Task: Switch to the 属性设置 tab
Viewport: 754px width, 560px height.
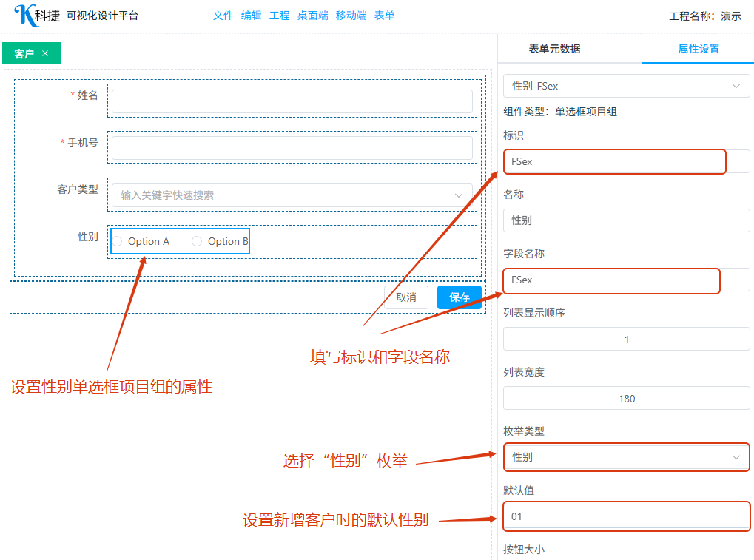Action: click(699, 49)
